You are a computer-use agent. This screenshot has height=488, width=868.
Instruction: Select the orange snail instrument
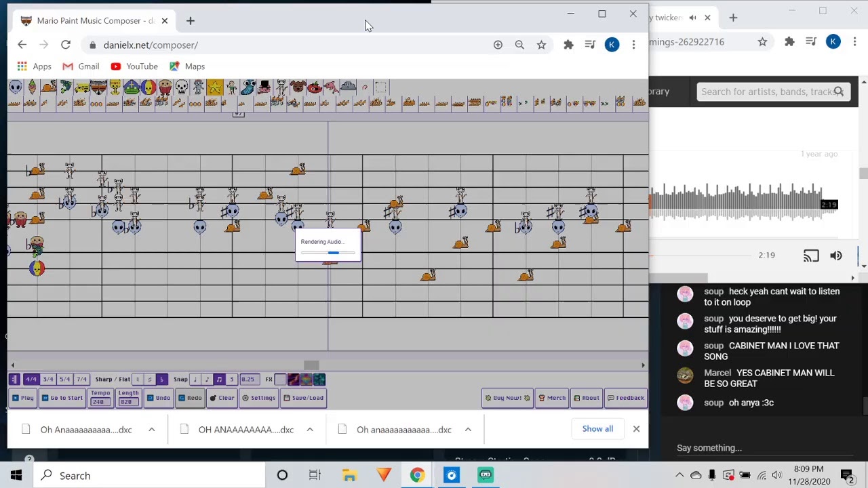click(49, 87)
